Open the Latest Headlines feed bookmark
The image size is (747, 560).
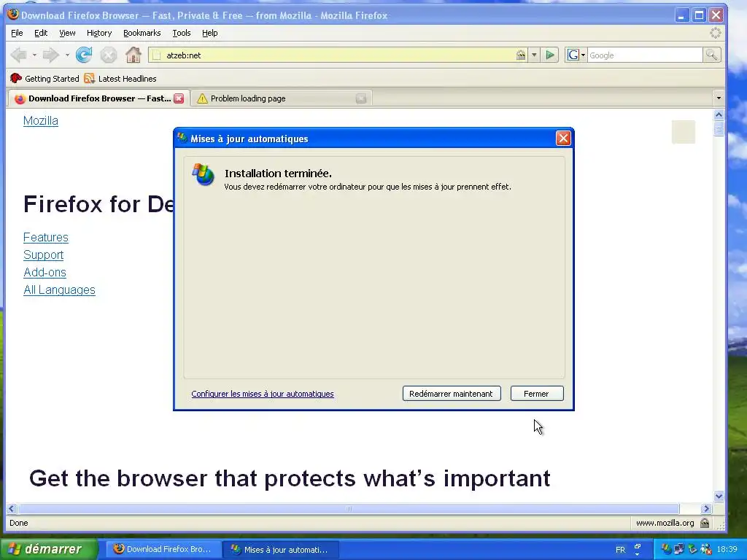tap(120, 79)
